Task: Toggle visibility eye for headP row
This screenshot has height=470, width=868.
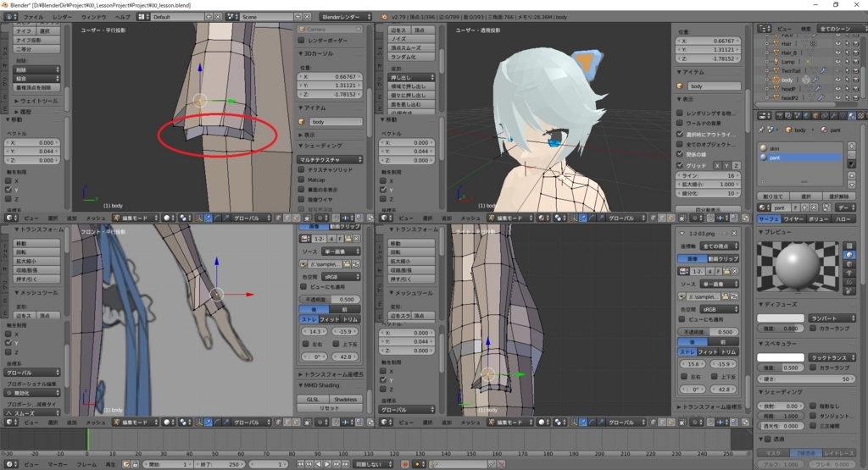Action: pos(838,88)
